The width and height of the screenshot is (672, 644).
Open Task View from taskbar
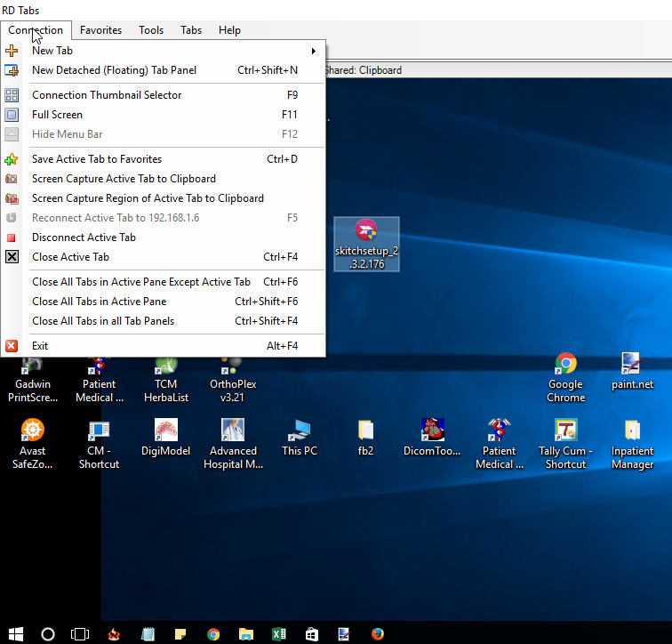tap(80, 634)
